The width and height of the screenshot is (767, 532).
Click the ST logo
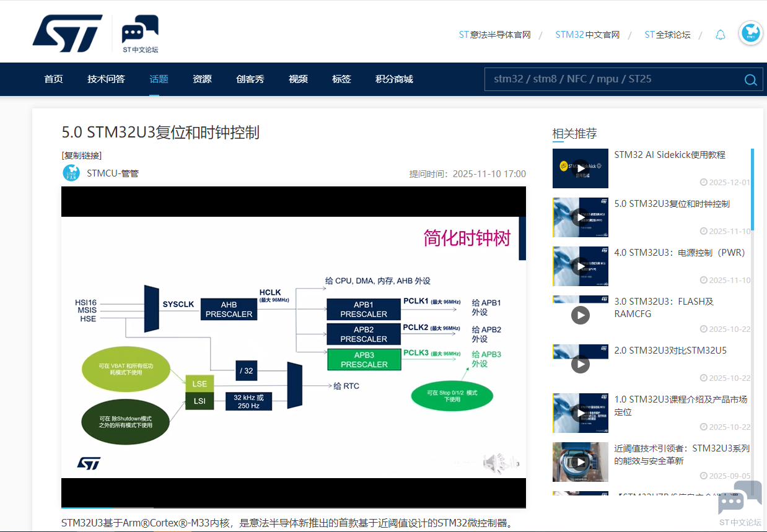[68, 33]
